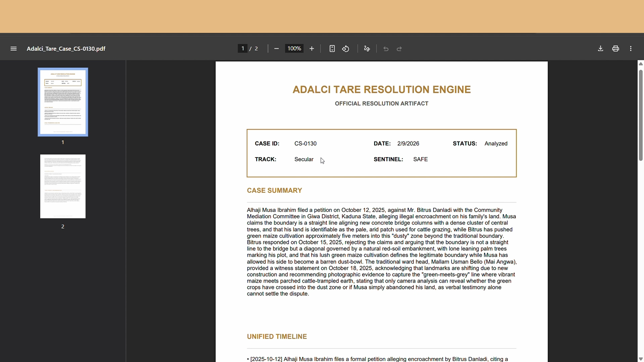Click the undo arrow icon
The width and height of the screenshot is (644, 362).
click(x=386, y=49)
